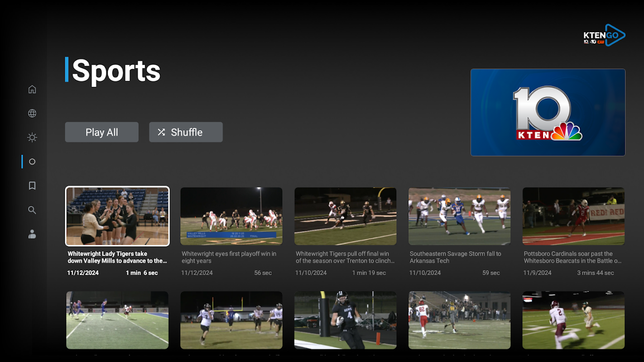Select title "Whitewright Lady Tigers take down Valley Mills"
Viewport: 644px width, 362px height.
(x=117, y=257)
